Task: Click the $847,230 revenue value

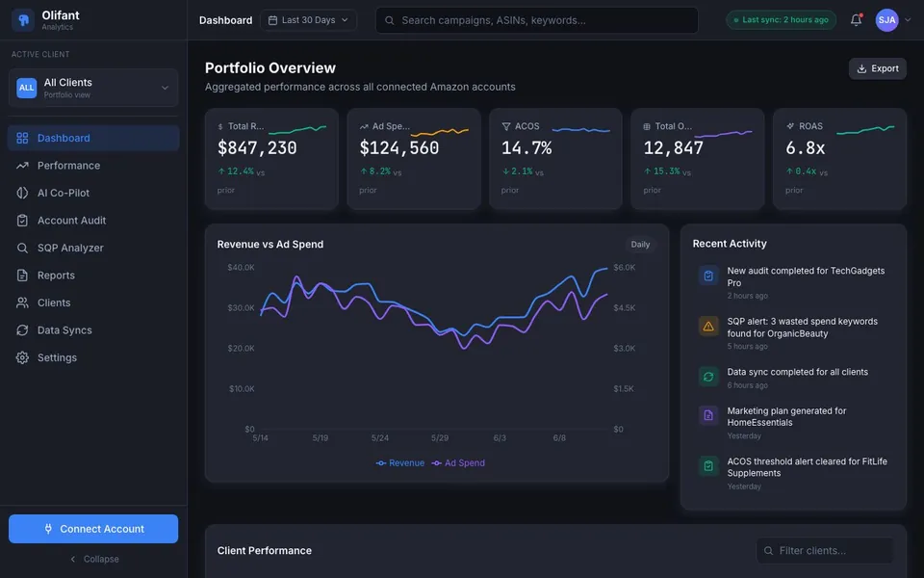Action: tap(257, 148)
